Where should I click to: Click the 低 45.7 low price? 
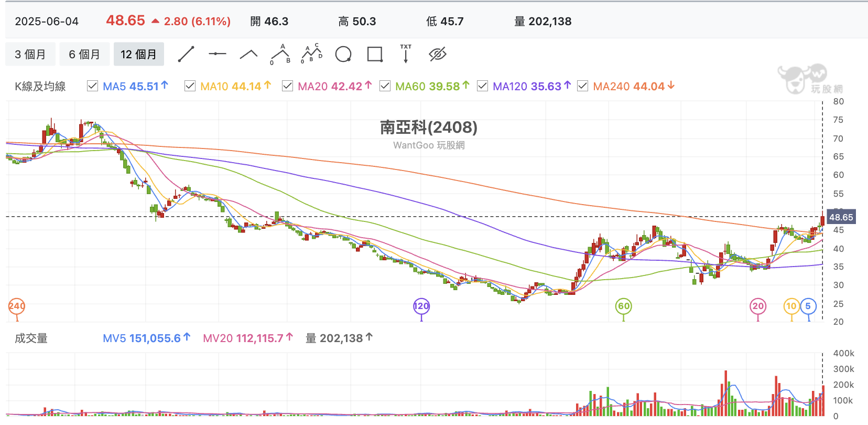point(445,22)
